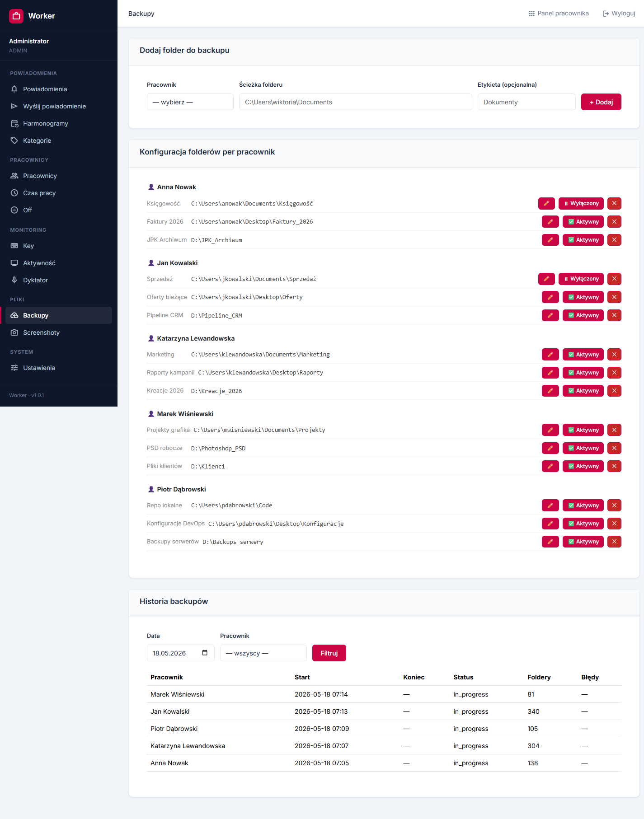This screenshot has height=819, width=644.
Task: Remove the Kreacje 2026 folder with X
Action: pyautogui.click(x=614, y=391)
